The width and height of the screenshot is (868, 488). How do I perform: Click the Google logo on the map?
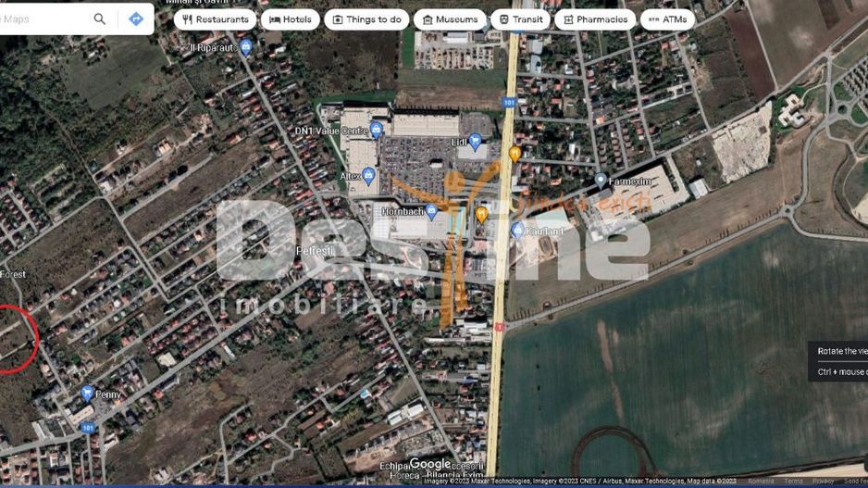(x=430, y=464)
